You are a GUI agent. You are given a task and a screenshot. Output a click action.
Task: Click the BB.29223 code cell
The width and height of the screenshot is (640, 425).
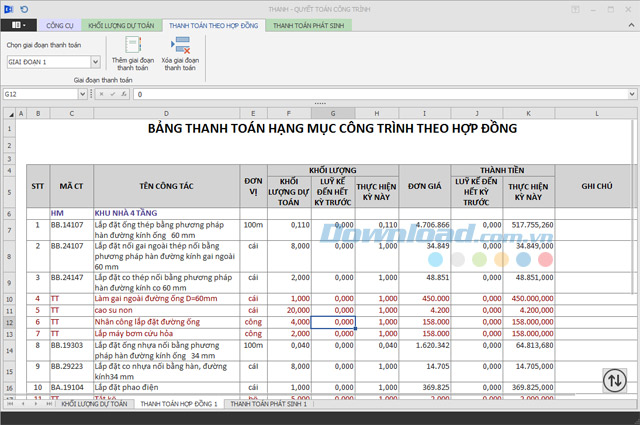click(72, 371)
